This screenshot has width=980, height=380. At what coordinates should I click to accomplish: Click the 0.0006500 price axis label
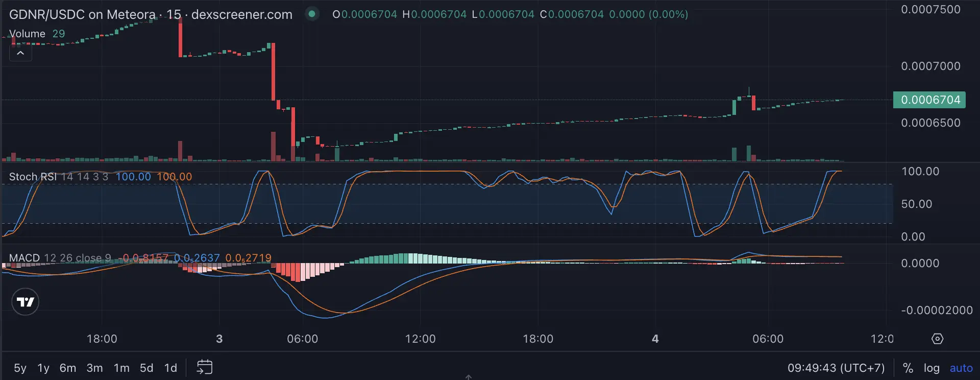click(x=930, y=123)
